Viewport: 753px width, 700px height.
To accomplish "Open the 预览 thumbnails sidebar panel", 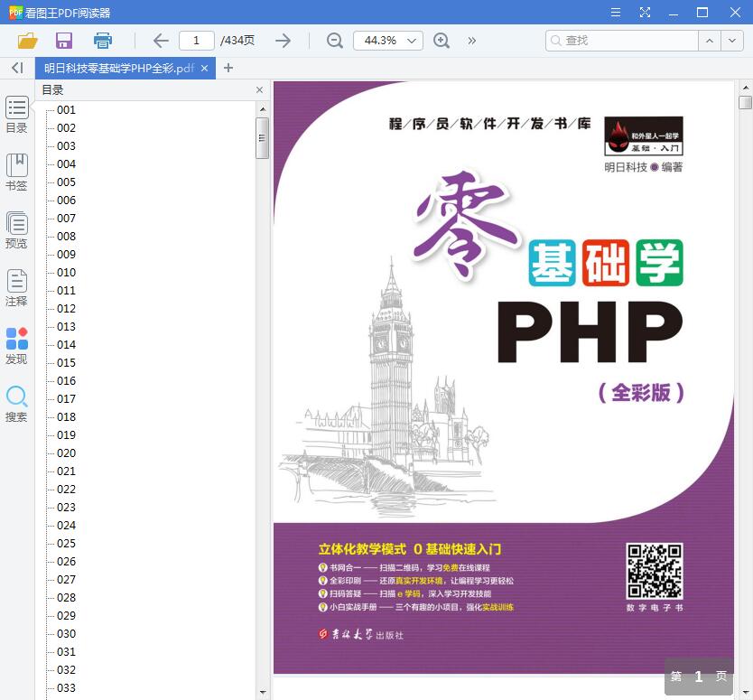I will click(x=17, y=230).
